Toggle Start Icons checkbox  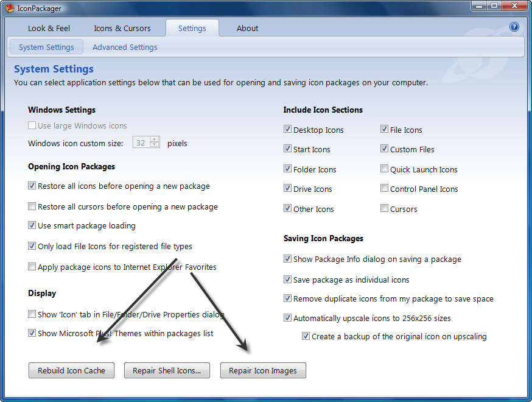pos(287,149)
